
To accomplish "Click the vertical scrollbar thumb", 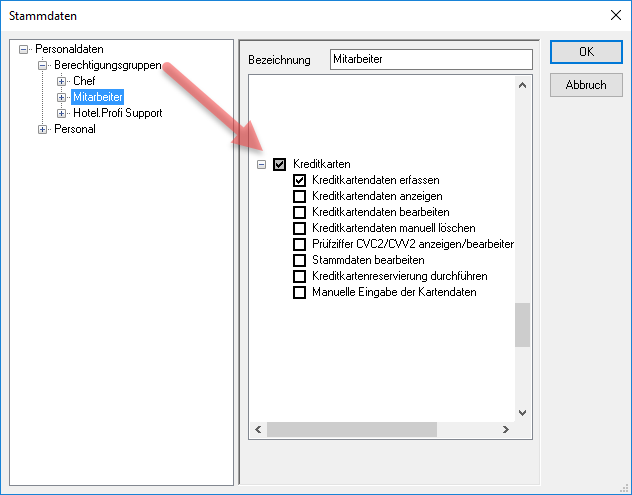I will [x=522, y=325].
